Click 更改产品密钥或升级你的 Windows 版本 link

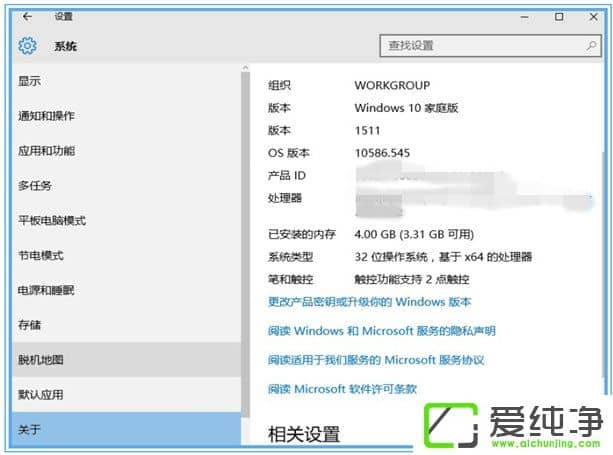click(369, 302)
